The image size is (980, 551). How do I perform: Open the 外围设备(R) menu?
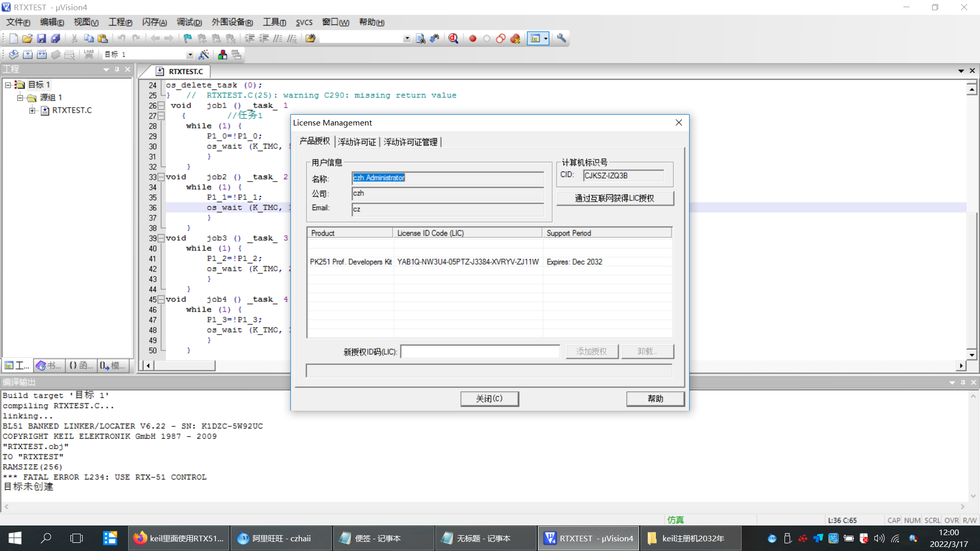point(232,22)
